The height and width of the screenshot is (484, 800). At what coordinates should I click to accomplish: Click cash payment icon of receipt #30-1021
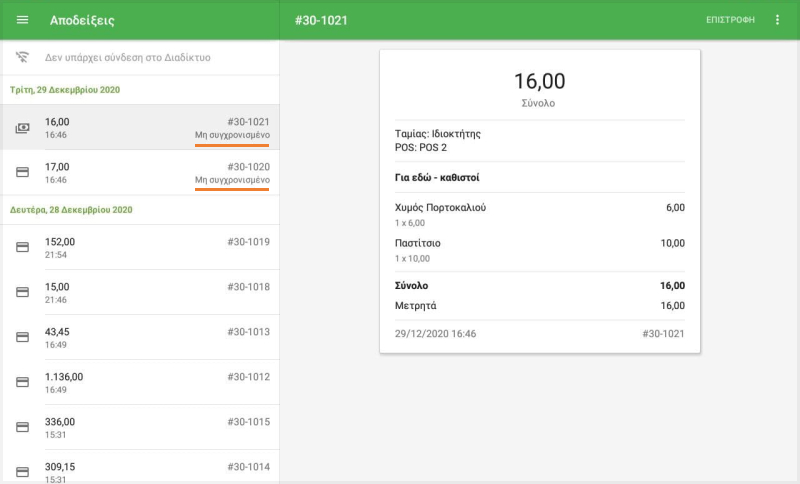pyautogui.click(x=23, y=128)
